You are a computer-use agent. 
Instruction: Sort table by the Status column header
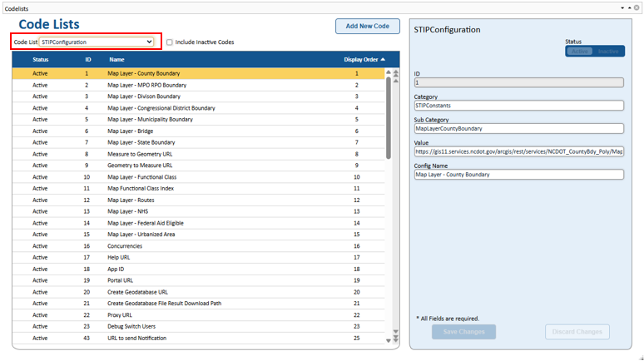[x=40, y=60]
